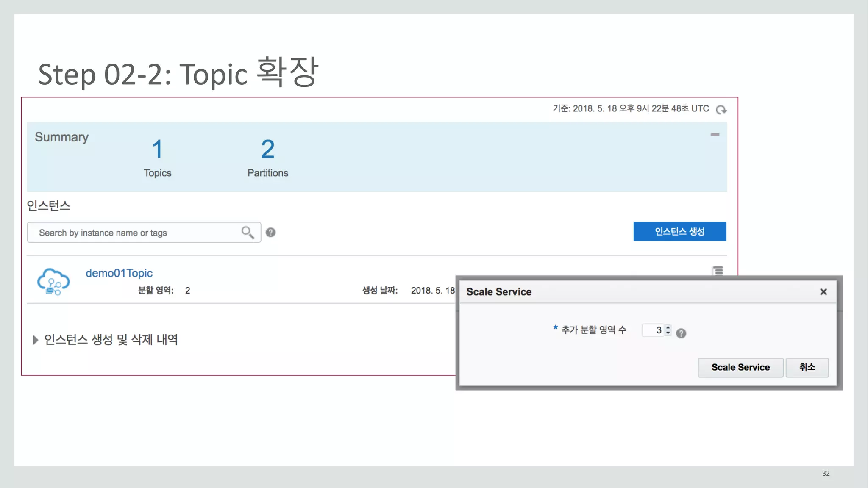Open the demo01Topic hamburger action menu
Viewport: 868px width, 488px height.
tap(718, 271)
